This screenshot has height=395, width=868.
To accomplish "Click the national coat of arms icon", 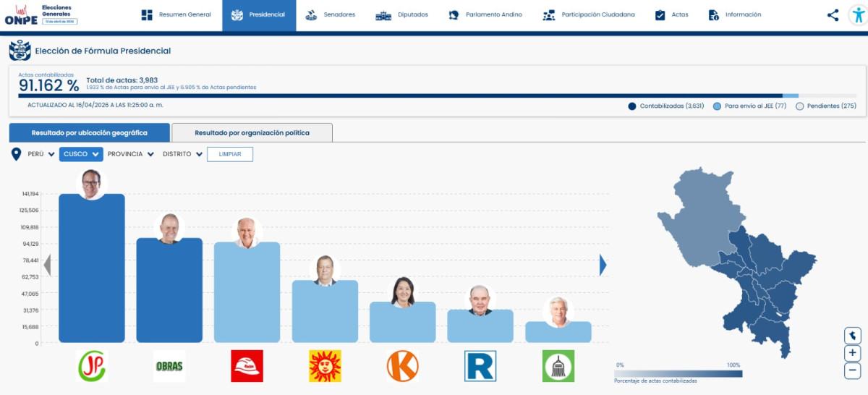I will [20, 51].
